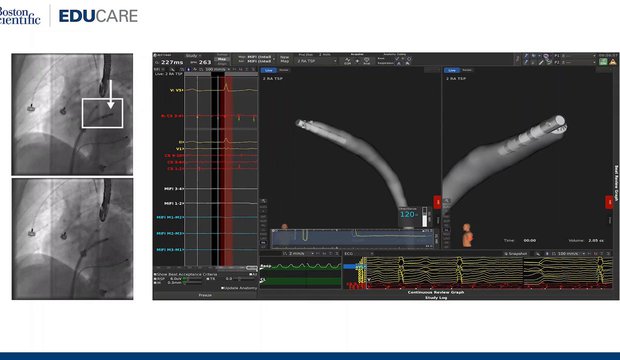Click the Freeze button
Image resolution: width=620 pixels, height=360 pixels.
(x=205, y=295)
